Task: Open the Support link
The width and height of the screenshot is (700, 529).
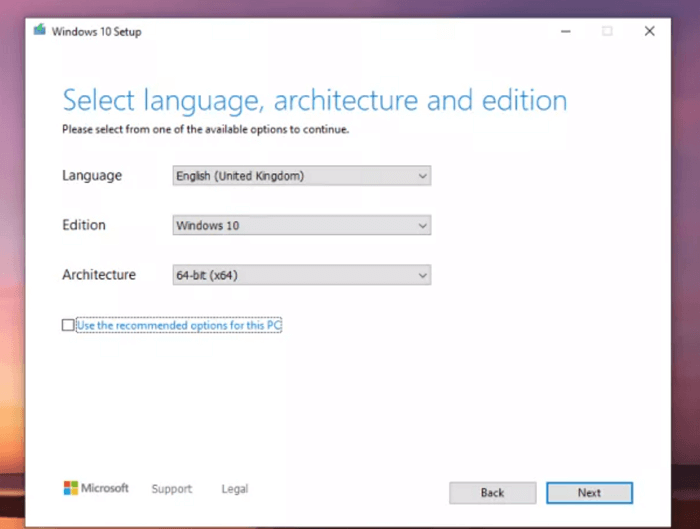Action: pyautogui.click(x=171, y=489)
